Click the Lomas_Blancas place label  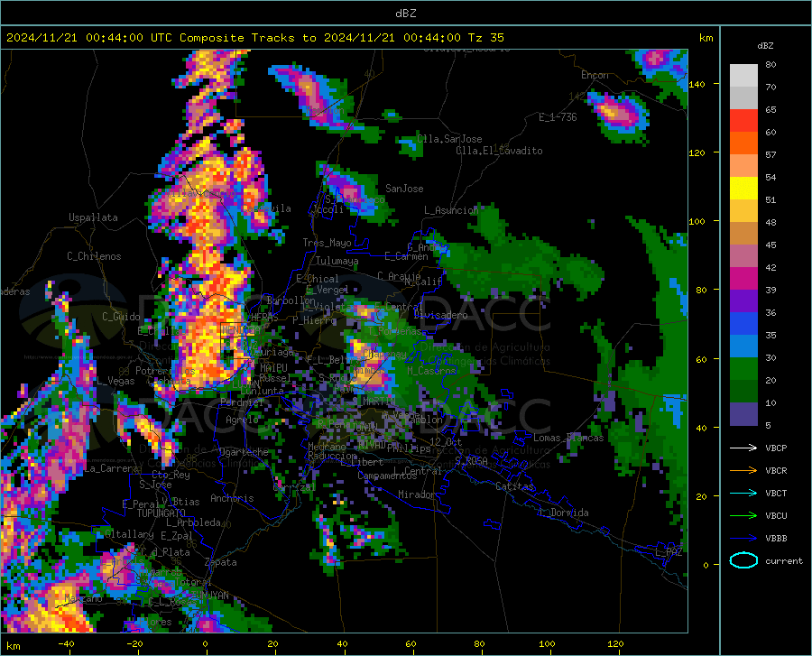568,438
